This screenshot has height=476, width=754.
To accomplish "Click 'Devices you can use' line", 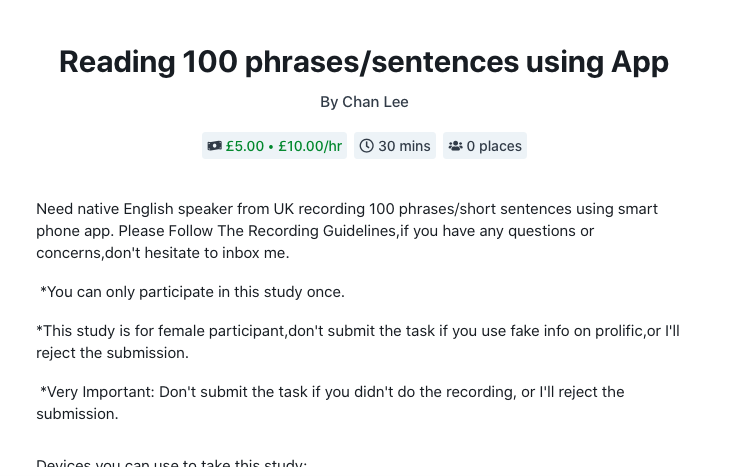I will (x=171, y=464).
